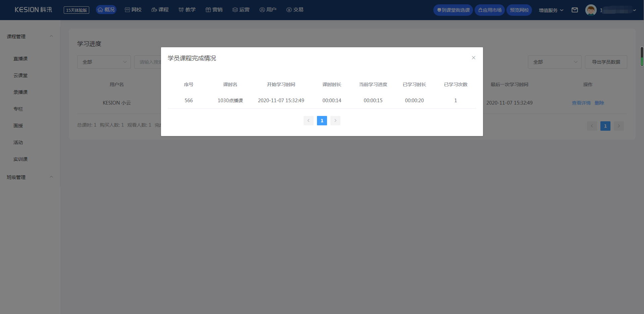644x314 pixels.
Task: Click page 1 in dialog pagination
Action: 322,121
